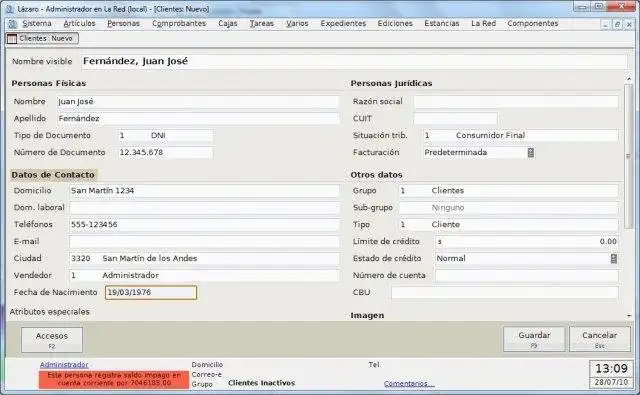
Task: Restore the inner MDI child window
Action: (x=617, y=24)
